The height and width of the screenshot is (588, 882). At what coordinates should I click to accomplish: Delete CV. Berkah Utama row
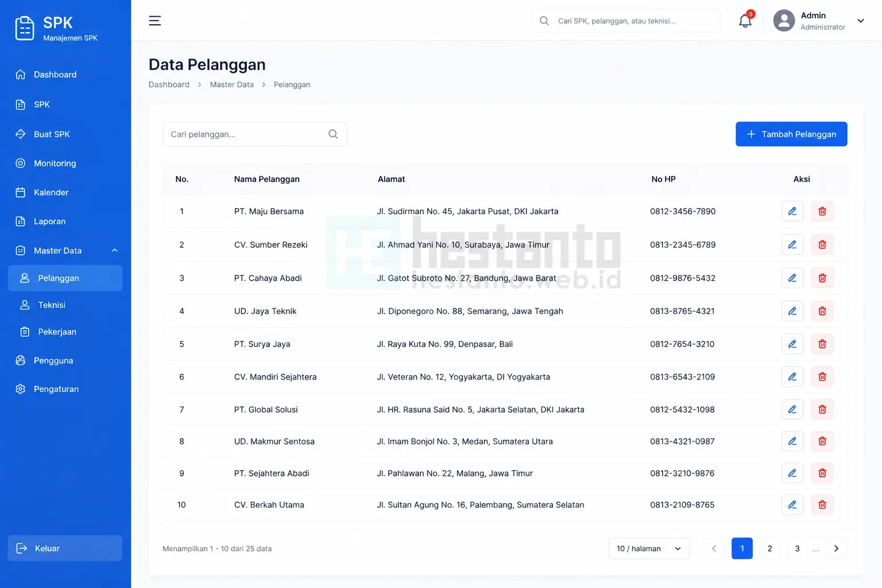[x=822, y=505]
